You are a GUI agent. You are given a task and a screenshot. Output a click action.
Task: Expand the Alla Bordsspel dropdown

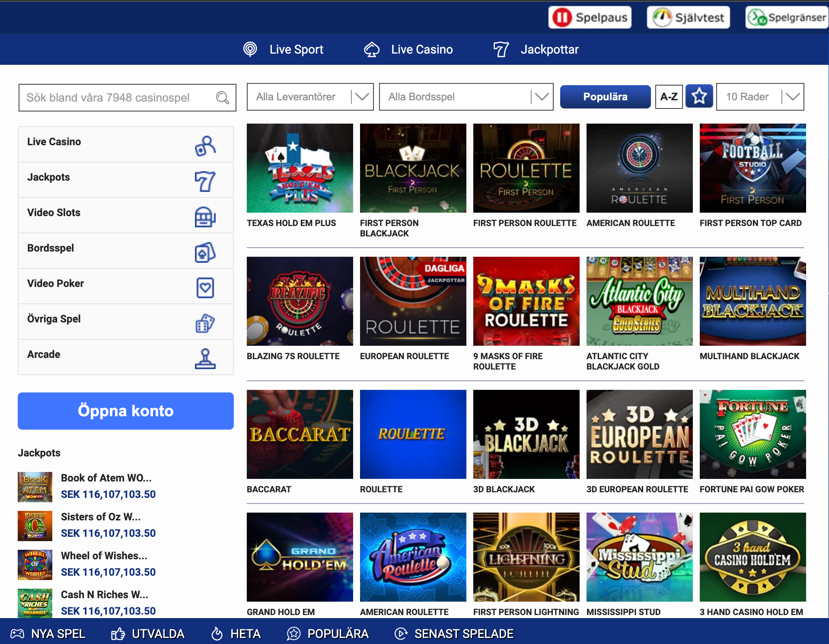[x=466, y=97]
